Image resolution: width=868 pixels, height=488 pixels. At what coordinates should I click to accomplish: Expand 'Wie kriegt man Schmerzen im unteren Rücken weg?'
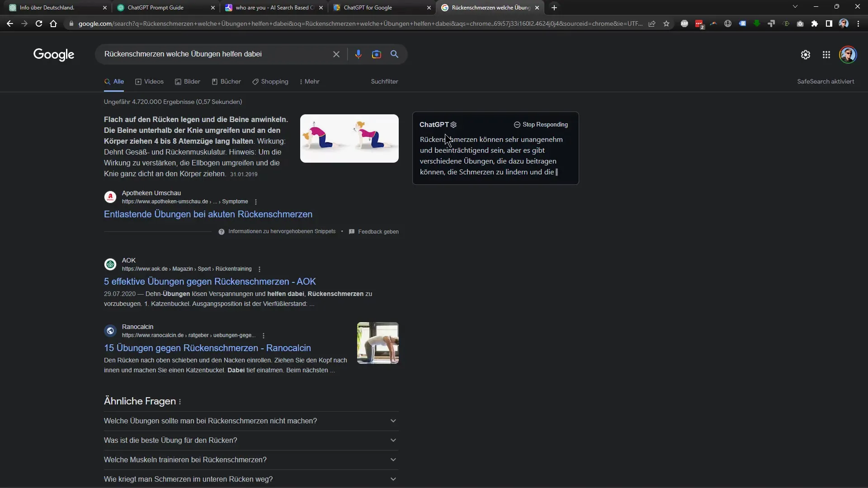tap(251, 479)
